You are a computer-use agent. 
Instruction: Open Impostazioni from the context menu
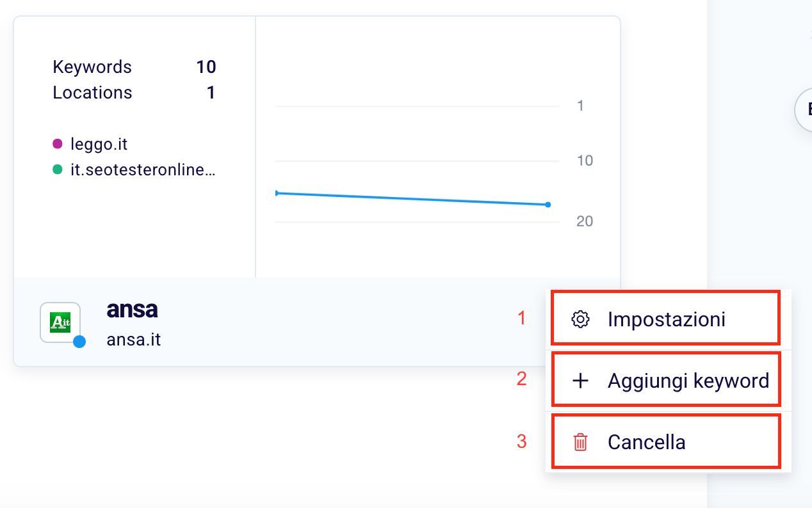(666, 319)
